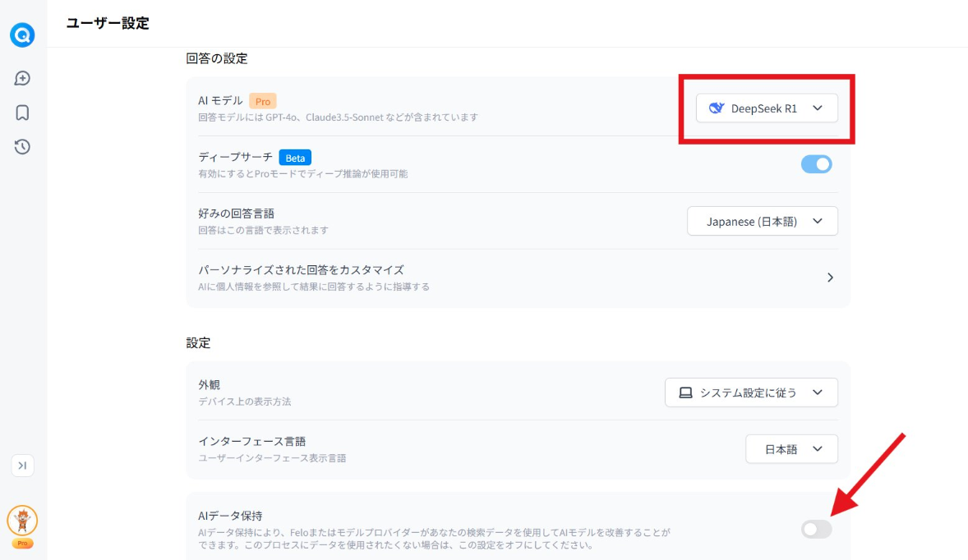Start a new chat from the sidebar icon
The width and height of the screenshot is (968, 560).
22,78
